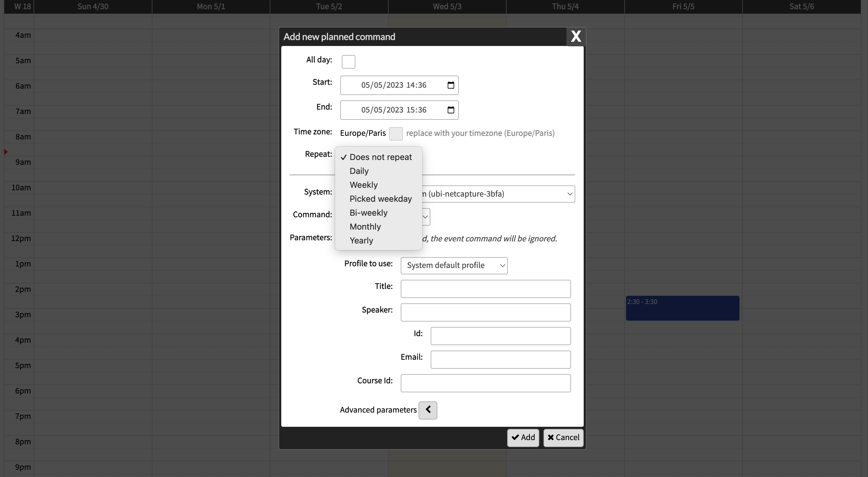Screen dimensions: 868x477
Task: Click the Sun 4/30 column header
Action: click(93, 7)
